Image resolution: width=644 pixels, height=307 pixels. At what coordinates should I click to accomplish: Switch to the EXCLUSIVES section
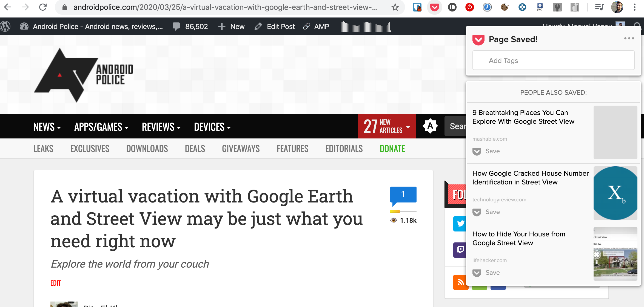click(x=89, y=148)
